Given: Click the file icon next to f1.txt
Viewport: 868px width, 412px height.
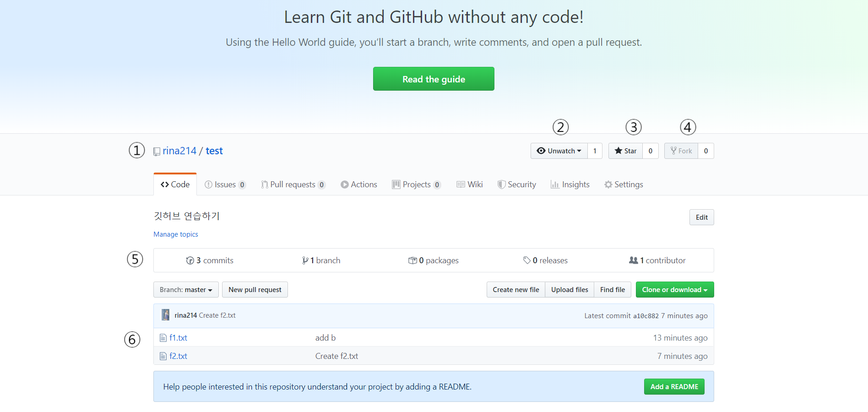Looking at the screenshot, I should point(163,338).
